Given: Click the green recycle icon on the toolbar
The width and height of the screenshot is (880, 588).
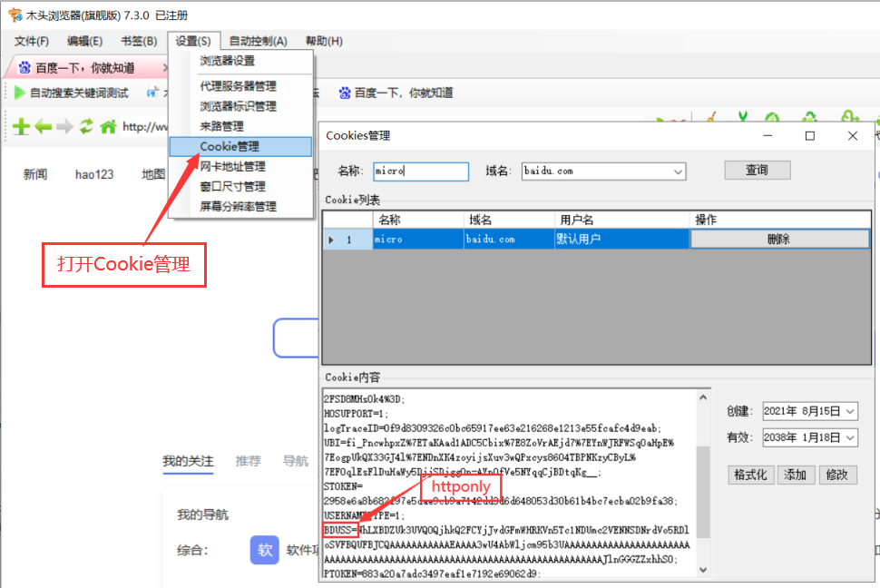Looking at the screenshot, I should click(810, 116).
